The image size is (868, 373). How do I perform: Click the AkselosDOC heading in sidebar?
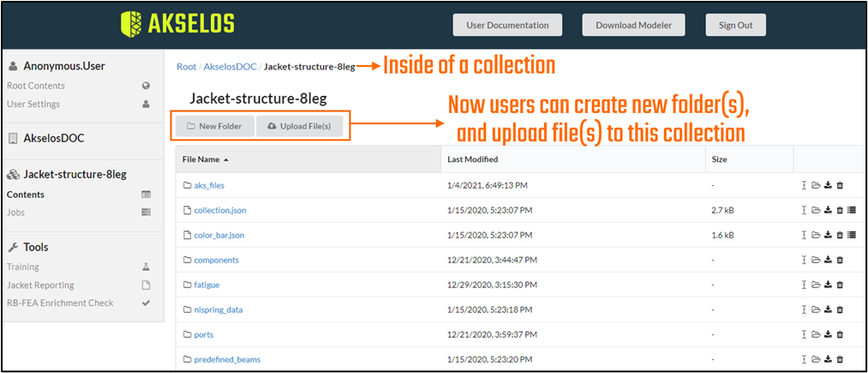tap(54, 139)
